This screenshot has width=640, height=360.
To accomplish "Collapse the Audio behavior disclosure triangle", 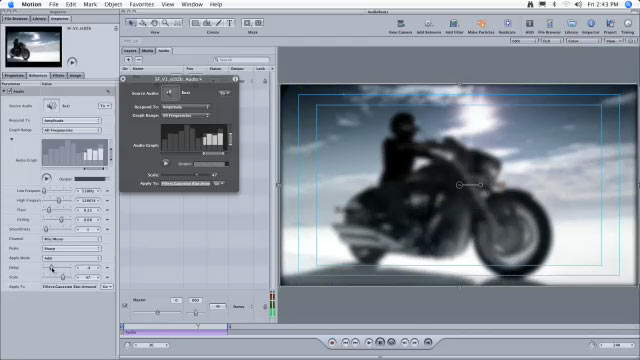I will tap(4, 91).
